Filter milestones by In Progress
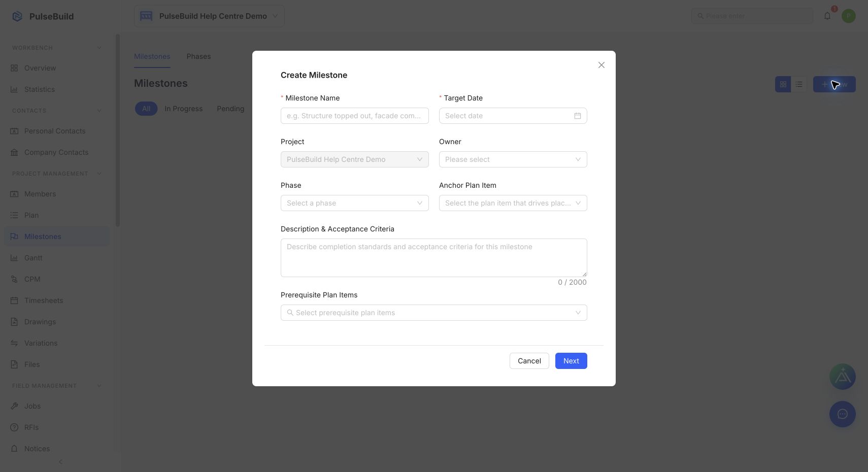 click(x=183, y=109)
